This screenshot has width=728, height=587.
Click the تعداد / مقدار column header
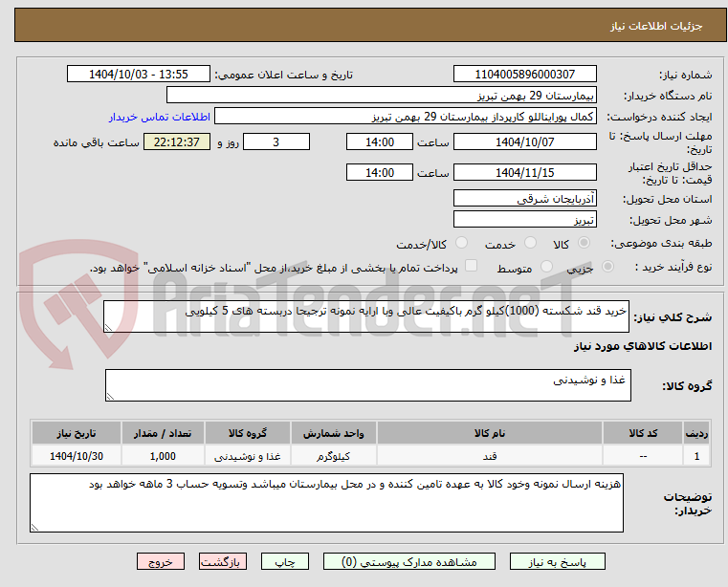(x=163, y=433)
